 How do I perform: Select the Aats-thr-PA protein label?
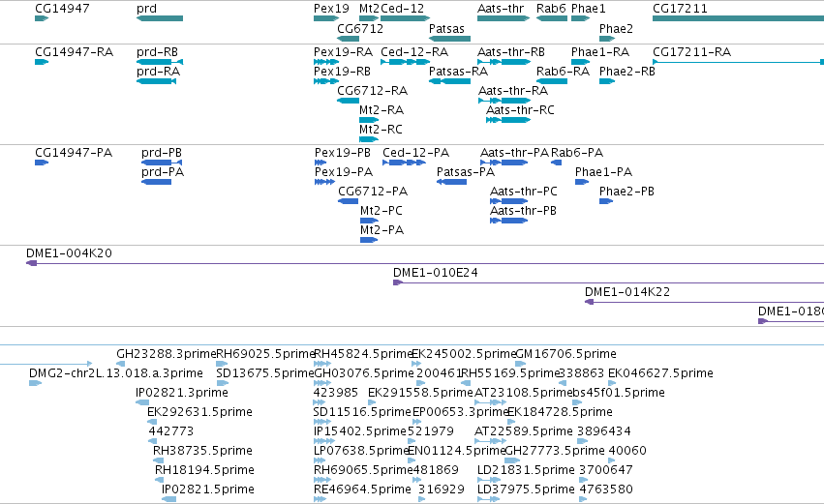[x=514, y=153]
